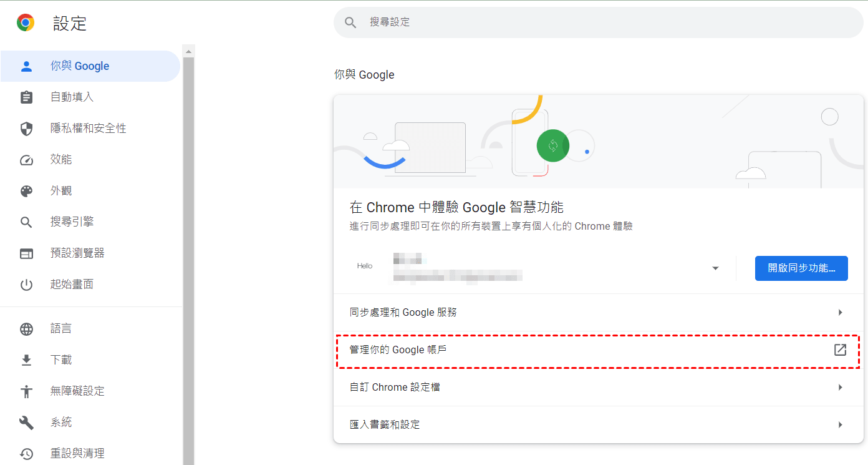Click the clipboard icon for 自動填入

click(x=26, y=97)
